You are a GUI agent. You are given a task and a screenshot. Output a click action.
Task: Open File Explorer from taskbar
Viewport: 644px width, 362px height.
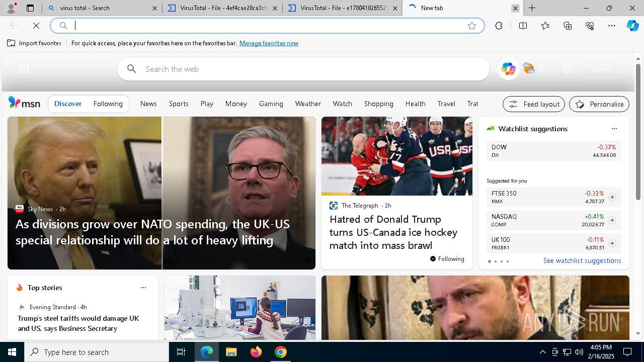(x=231, y=352)
